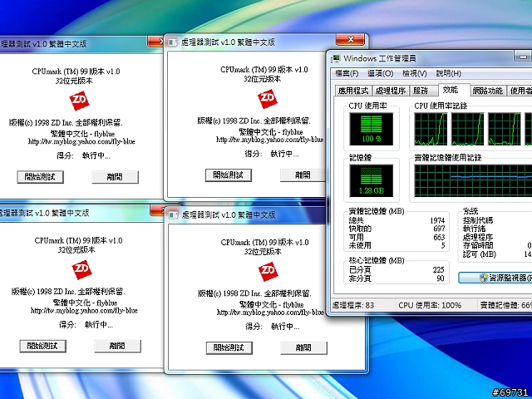Click the ZD logo in upper-right CPUmark window

[x=268, y=99]
